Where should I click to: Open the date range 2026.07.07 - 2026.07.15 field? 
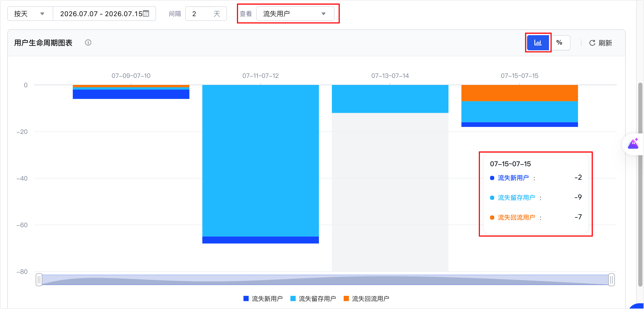point(104,14)
